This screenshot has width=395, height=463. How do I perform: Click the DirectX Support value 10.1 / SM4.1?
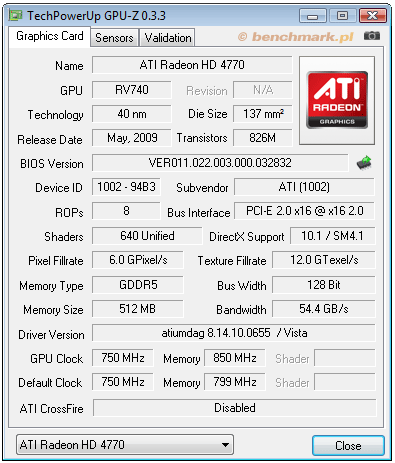tap(333, 236)
